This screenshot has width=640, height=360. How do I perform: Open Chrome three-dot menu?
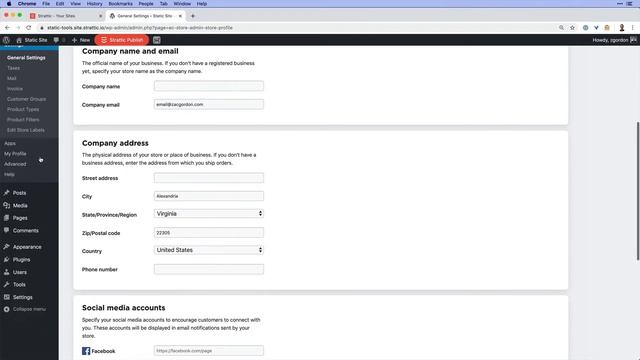click(x=633, y=28)
